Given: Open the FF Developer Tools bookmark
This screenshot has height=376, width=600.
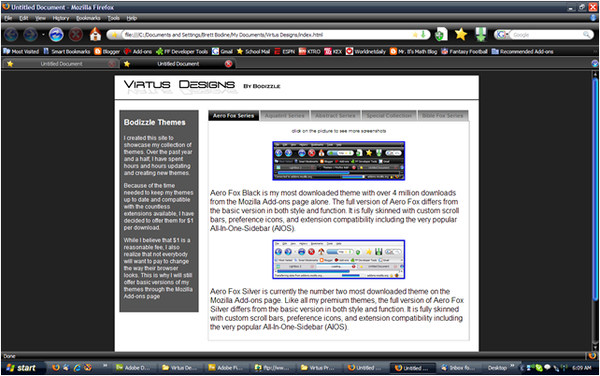Looking at the screenshot, I should point(182,51).
